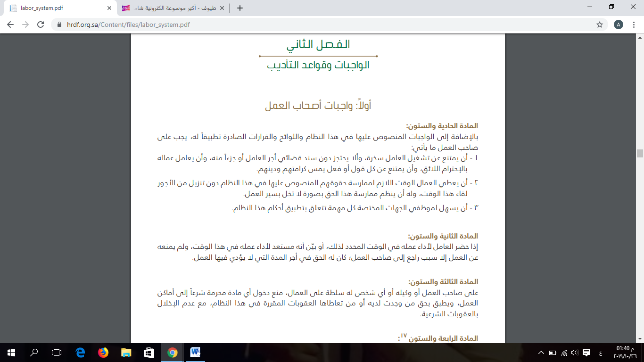This screenshot has height=362, width=644.
Task: Open Chrome's three-dot menu
Action: pos(634,25)
